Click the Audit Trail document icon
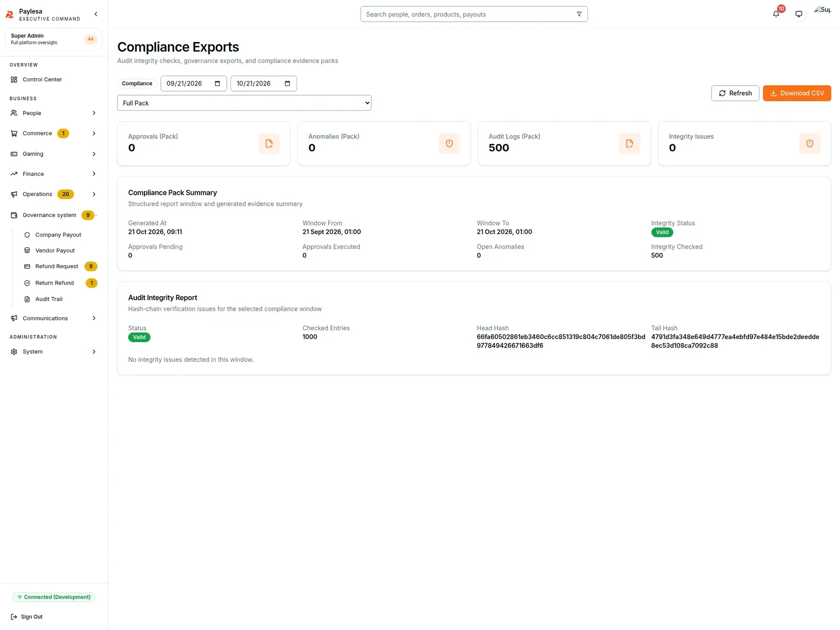 [x=27, y=299]
